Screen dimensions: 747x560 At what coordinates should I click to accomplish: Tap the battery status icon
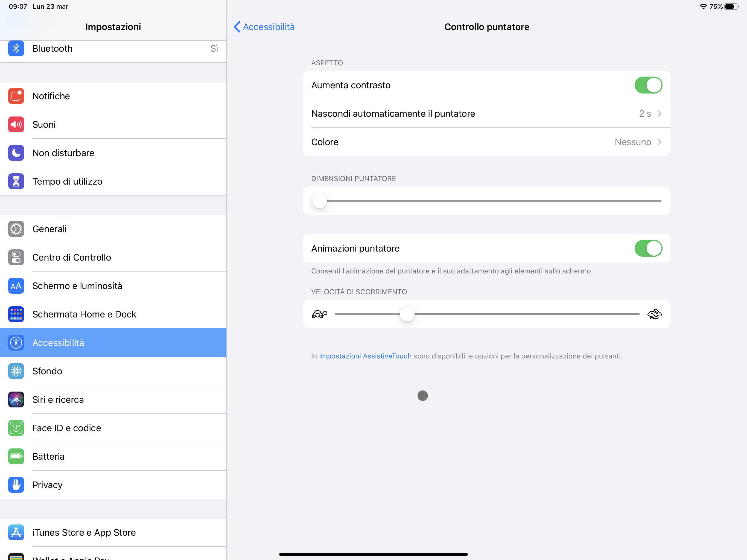click(731, 6)
